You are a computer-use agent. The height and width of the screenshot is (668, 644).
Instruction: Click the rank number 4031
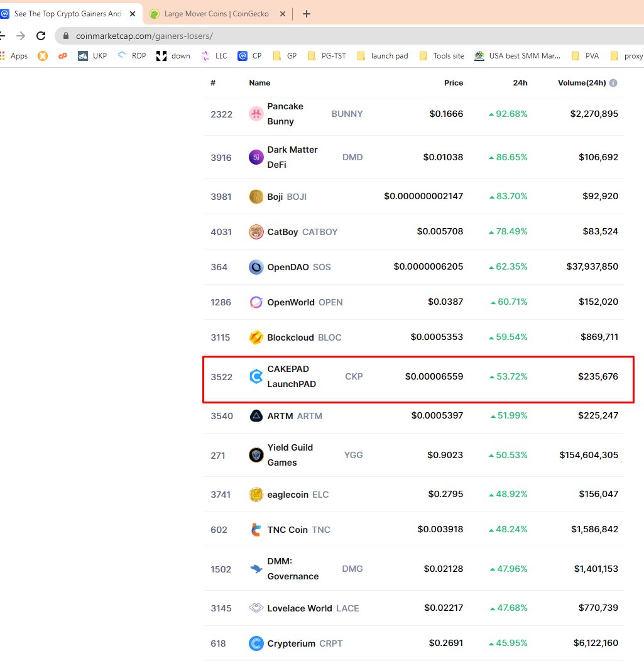221,232
